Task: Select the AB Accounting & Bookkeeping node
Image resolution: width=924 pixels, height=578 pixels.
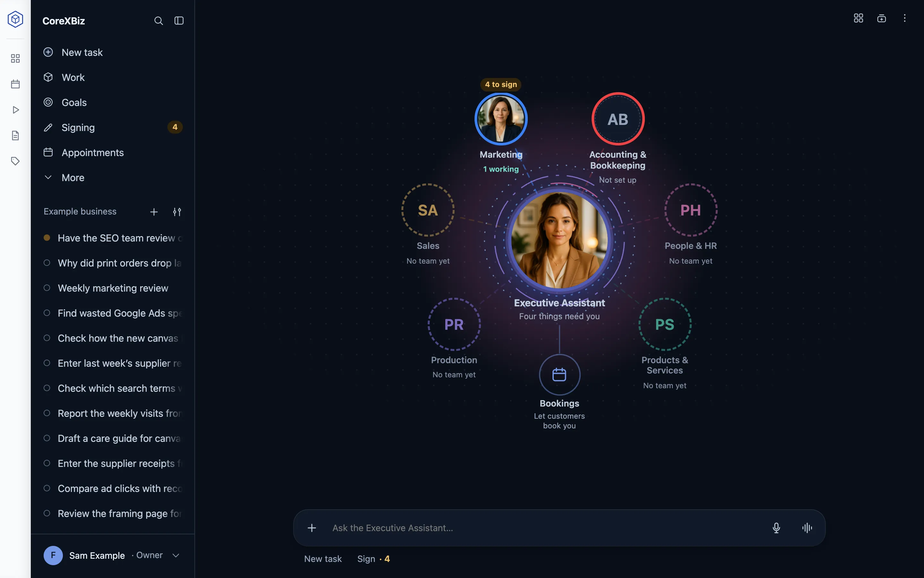Action: [618, 119]
